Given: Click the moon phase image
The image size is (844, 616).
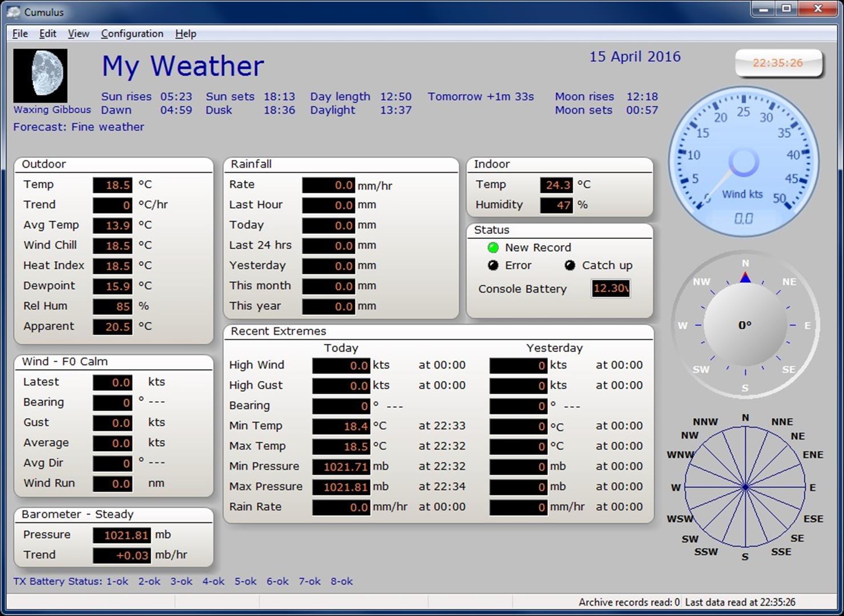Looking at the screenshot, I should pyautogui.click(x=40, y=75).
